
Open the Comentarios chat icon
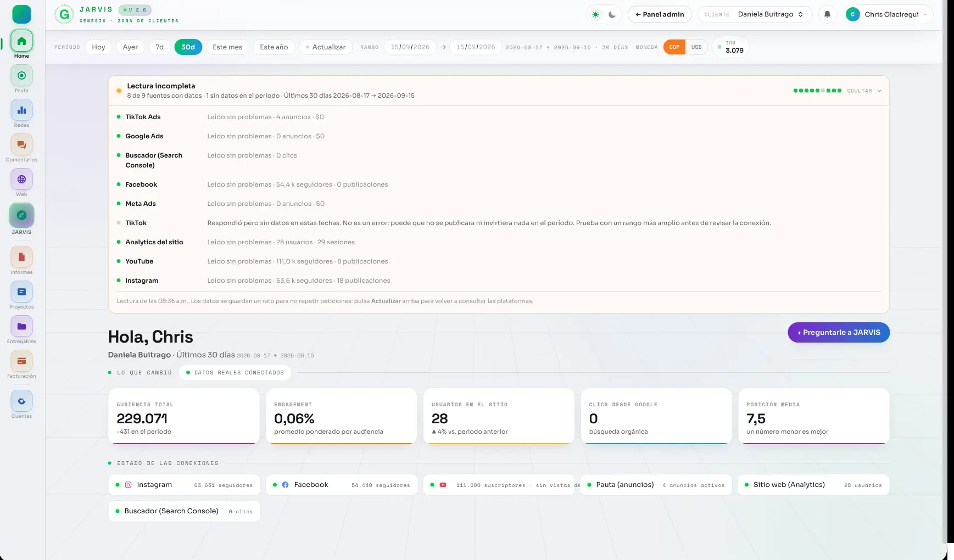[21, 145]
